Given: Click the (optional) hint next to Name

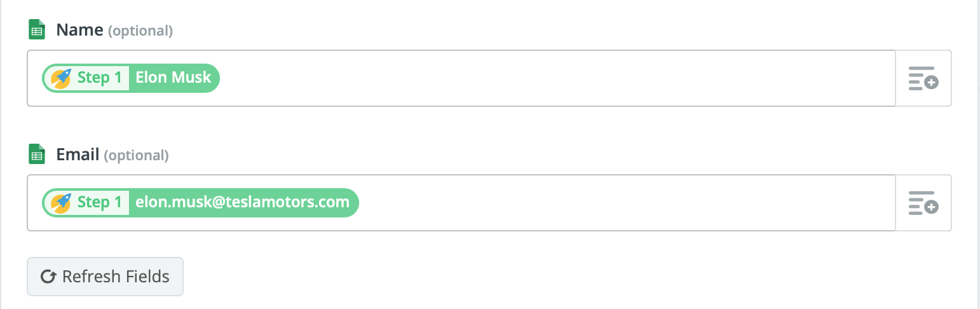Looking at the screenshot, I should click(140, 31).
